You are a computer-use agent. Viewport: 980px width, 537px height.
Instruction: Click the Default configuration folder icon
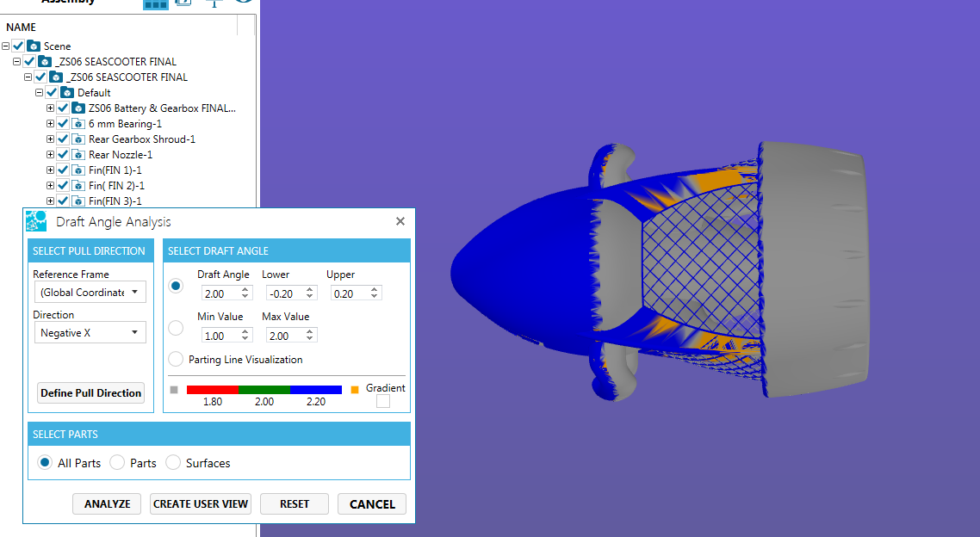pyautogui.click(x=66, y=93)
